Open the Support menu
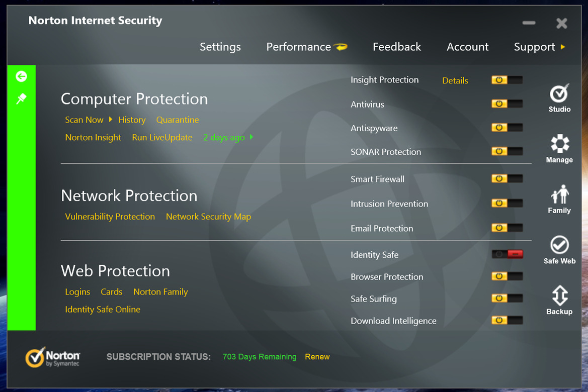Screen dimensions: 588x392 pos(534,47)
